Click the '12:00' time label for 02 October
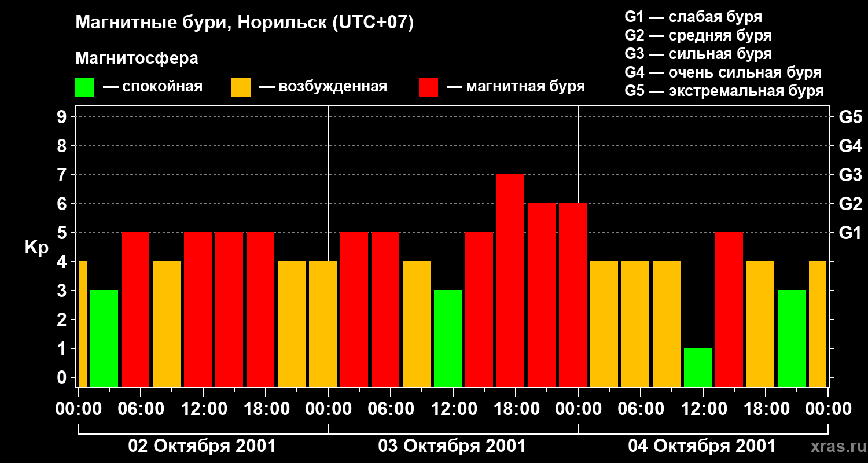The width and height of the screenshot is (868, 463). 203,409
